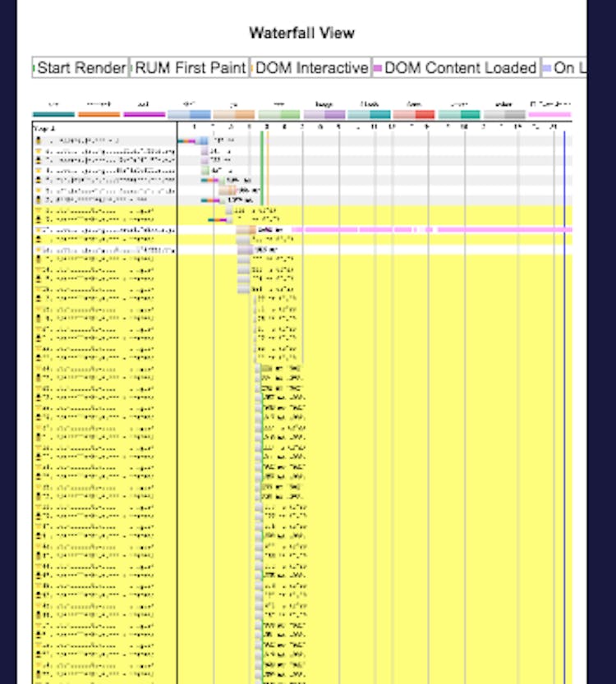Viewport: 616px width, 684px height.
Task: Click the page step label above request list
Action: point(41,128)
